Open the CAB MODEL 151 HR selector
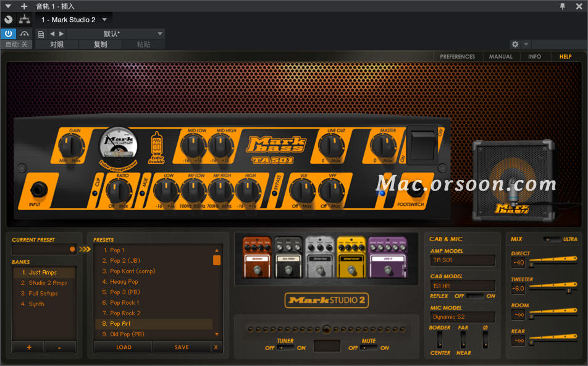The height and width of the screenshot is (366, 588). (463, 286)
